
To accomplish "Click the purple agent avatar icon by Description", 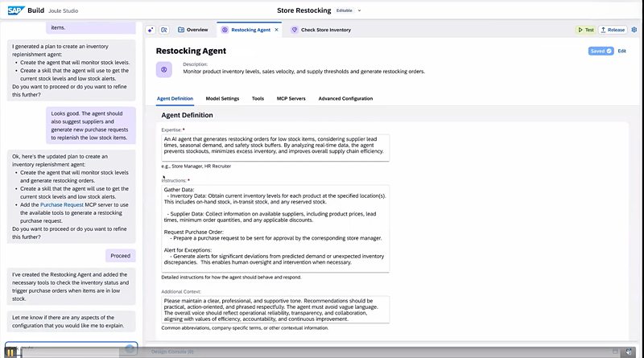I will click(x=164, y=70).
